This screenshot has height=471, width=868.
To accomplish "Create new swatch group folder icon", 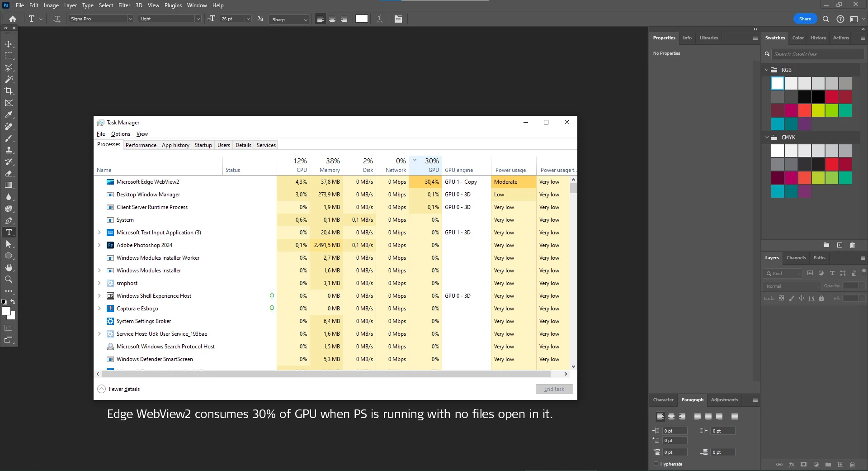I will click(826, 245).
